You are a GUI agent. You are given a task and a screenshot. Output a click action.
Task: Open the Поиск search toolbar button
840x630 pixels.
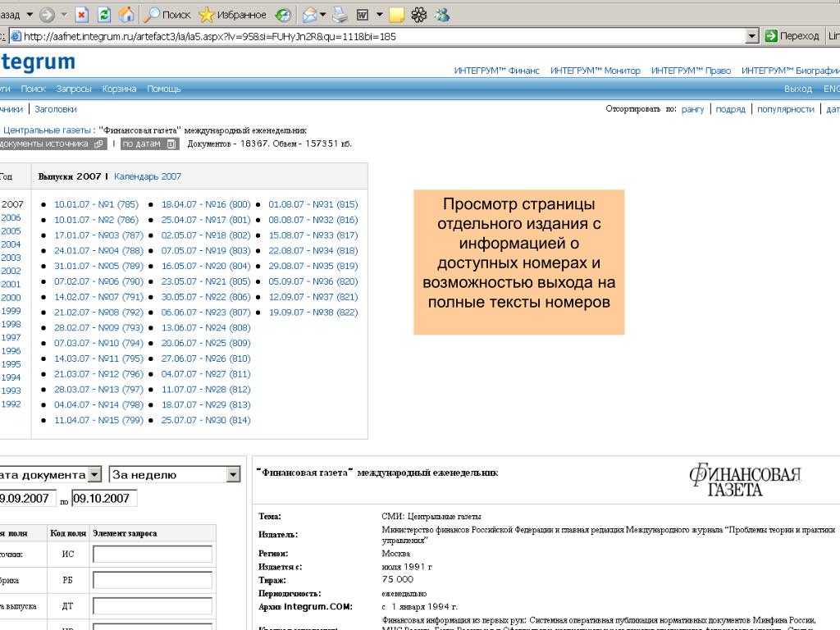[167, 15]
